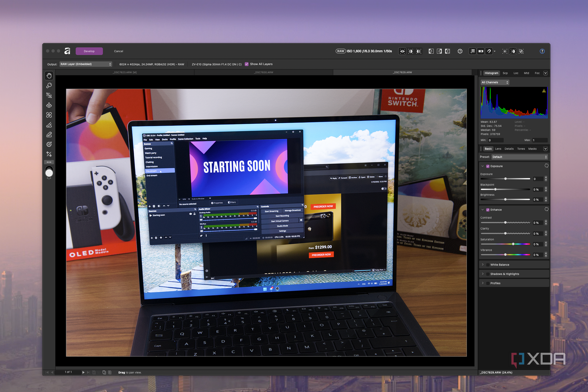The height and width of the screenshot is (392, 588).
Task: Click the settings gear toolbar icon
Action: tap(460, 51)
